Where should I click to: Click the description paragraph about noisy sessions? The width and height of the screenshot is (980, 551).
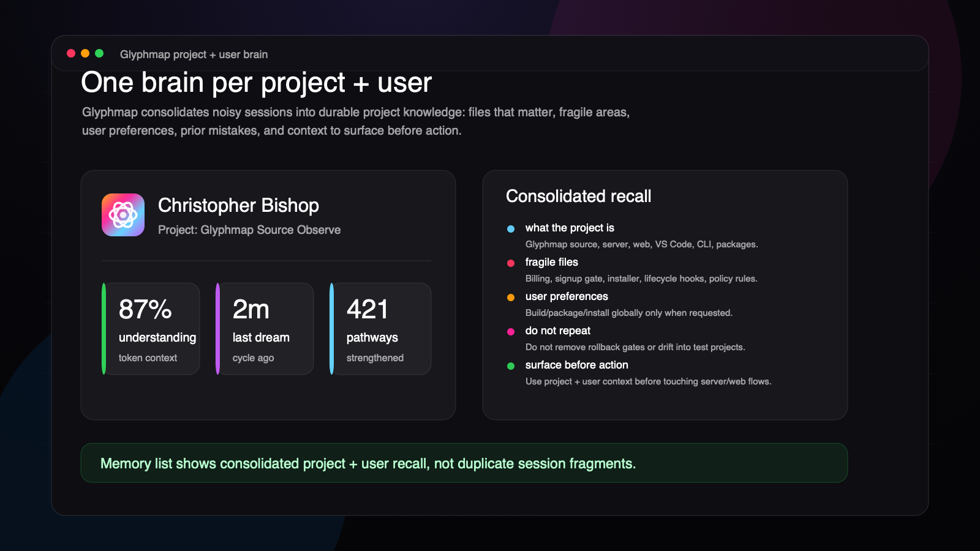click(x=356, y=121)
